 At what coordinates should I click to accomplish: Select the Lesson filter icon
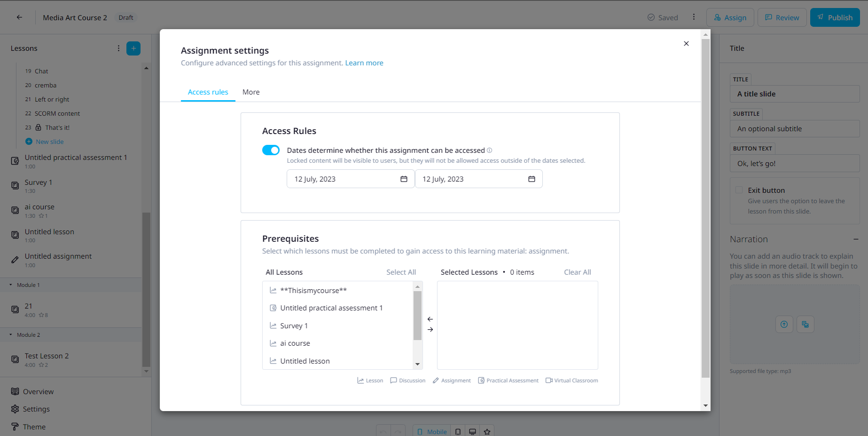(x=360, y=380)
